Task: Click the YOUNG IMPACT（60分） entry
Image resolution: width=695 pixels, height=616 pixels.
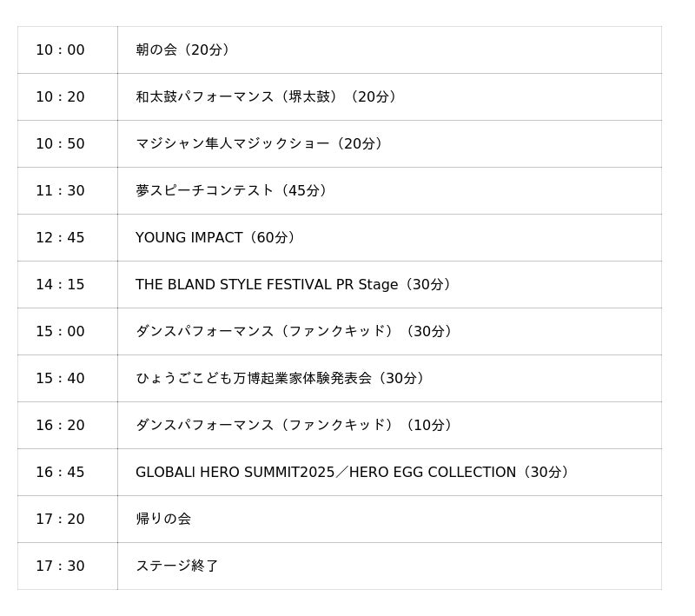Action: (x=217, y=238)
